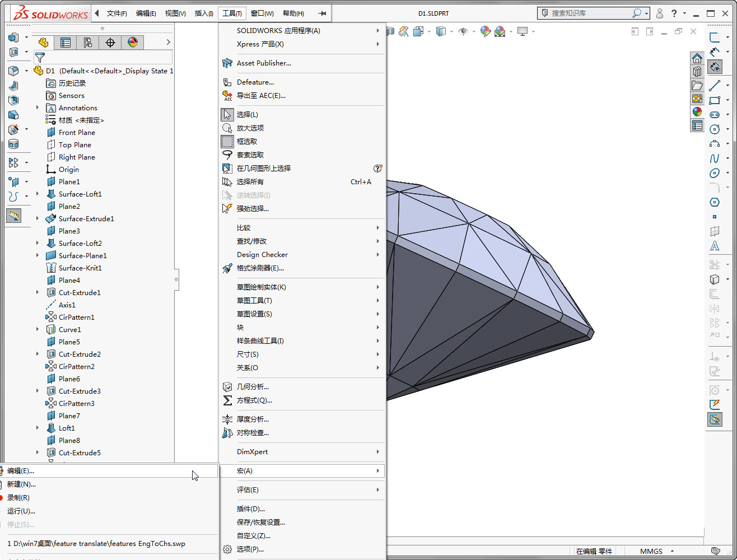Expand the Cut-Extrude1 feature node
This screenshot has height=560, width=737.
[x=38, y=292]
